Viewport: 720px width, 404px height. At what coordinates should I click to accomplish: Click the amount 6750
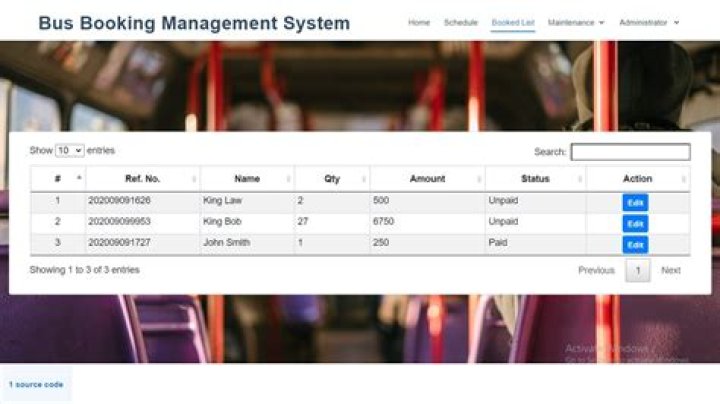383,221
